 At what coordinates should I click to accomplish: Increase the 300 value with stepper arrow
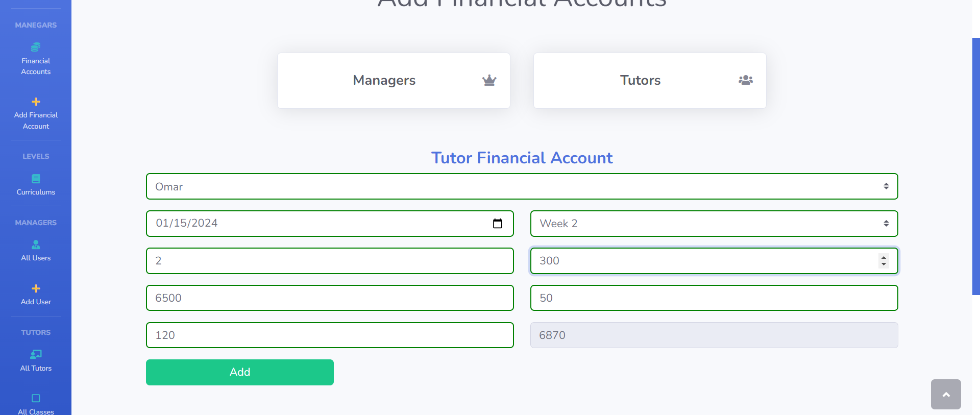(x=884, y=257)
